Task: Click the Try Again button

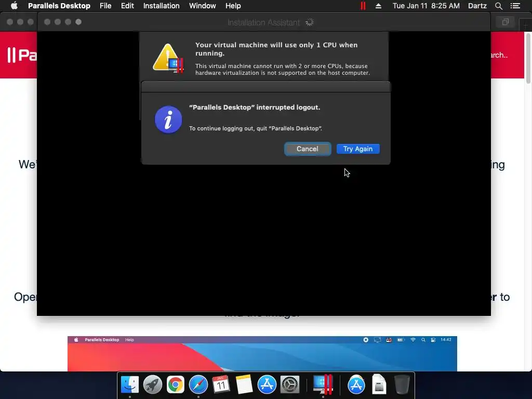Action: 358,149
